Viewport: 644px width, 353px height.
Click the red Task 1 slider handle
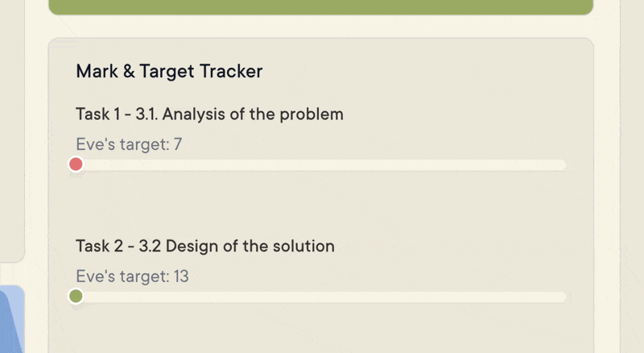76,164
